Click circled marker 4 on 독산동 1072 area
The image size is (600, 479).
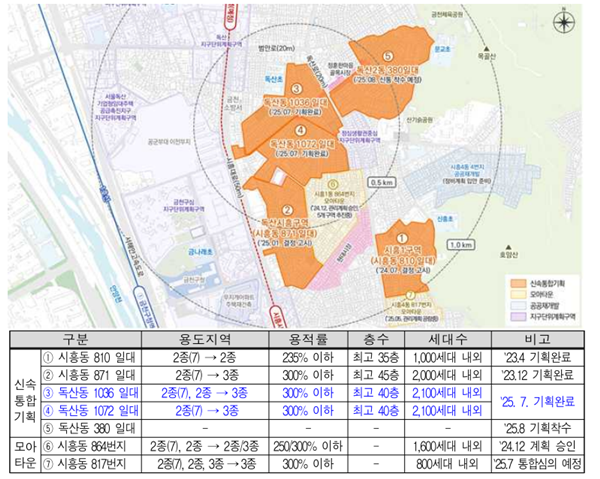point(300,129)
